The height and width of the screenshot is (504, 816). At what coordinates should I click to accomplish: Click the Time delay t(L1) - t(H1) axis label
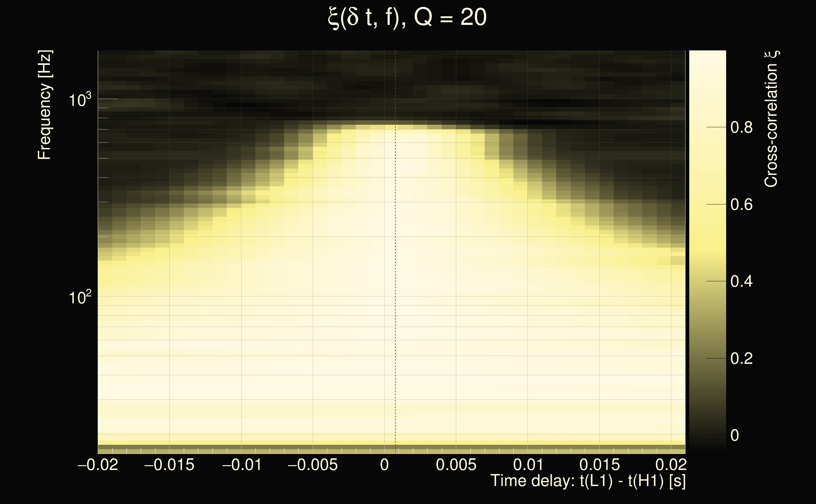(x=588, y=481)
